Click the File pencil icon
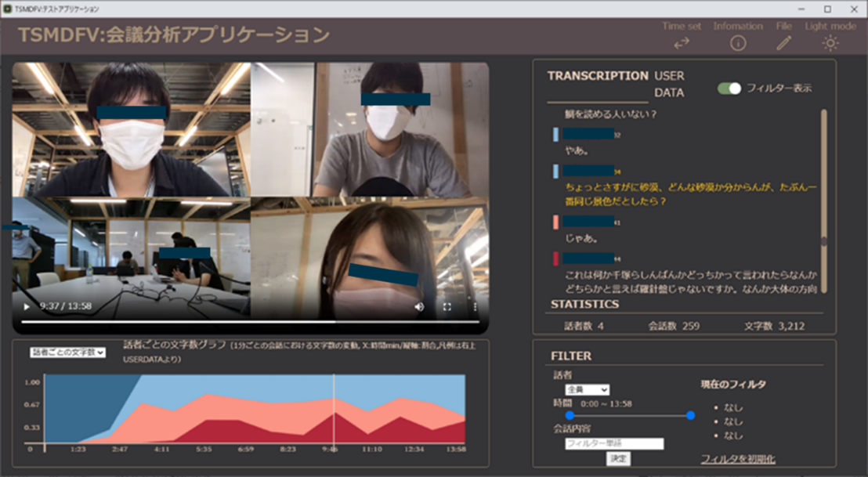Viewport: 868px width, 477px height. pos(783,44)
